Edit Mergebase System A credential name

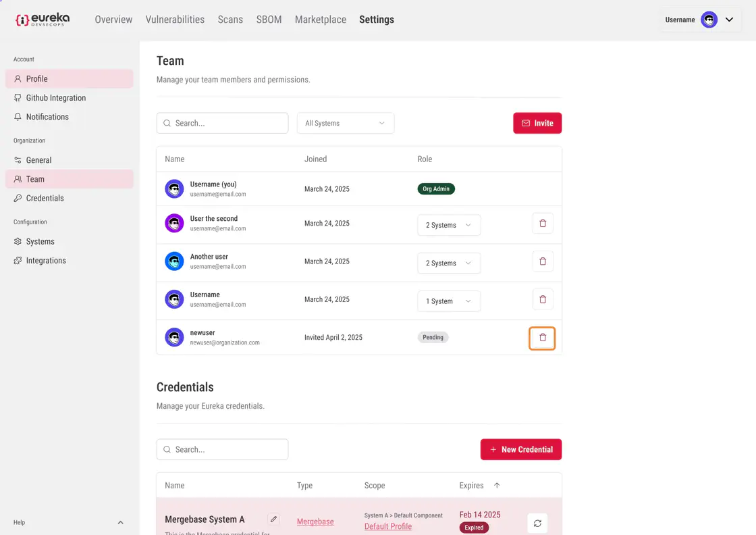(x=273, y=519)
